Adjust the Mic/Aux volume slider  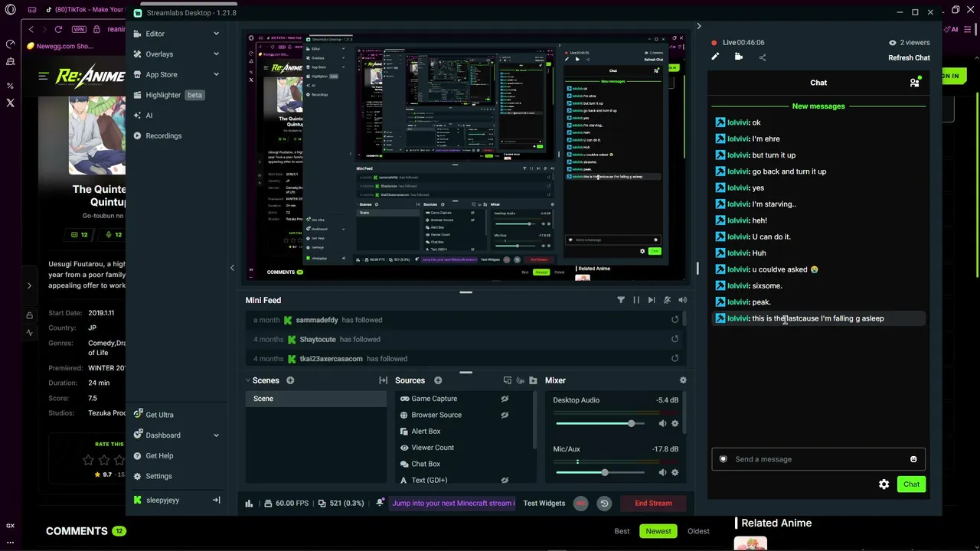point(604,472)
